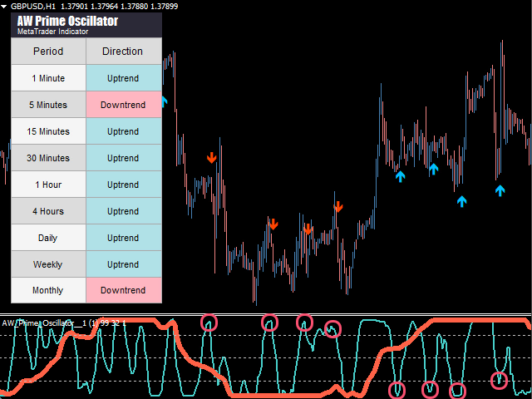This screenshot has height=399, width=532.
Task: Click the oscillator sub-window indicator label
Action: 62,323
